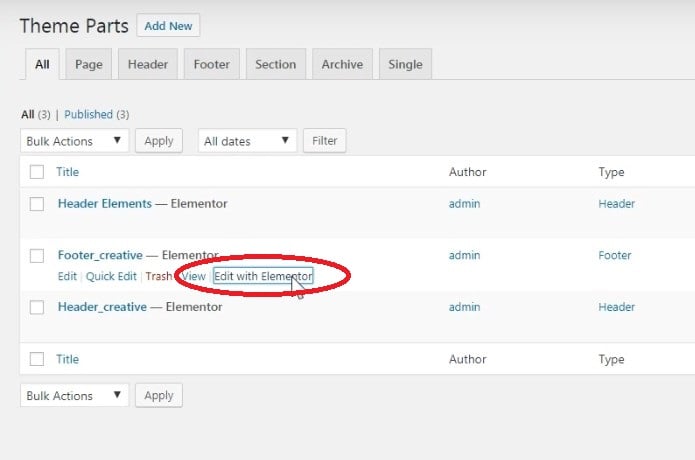
Task: Select the Page tab
Action: [x=88, y=64]
